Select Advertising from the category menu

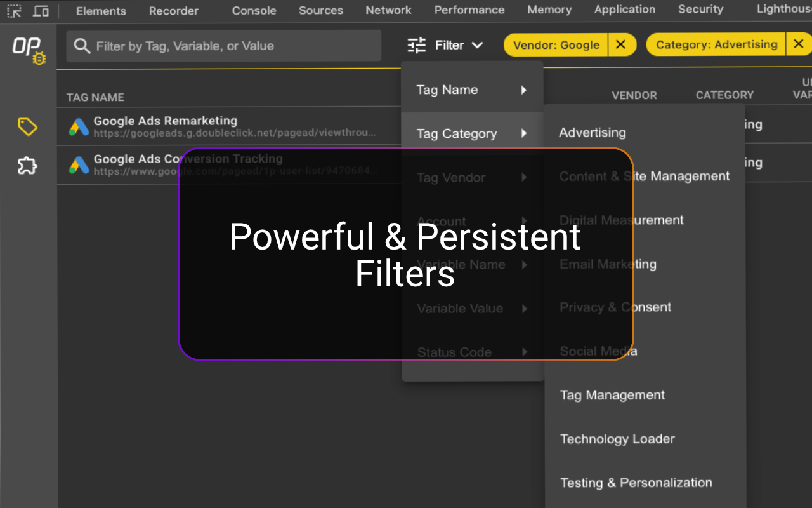[x=592, y=133]
